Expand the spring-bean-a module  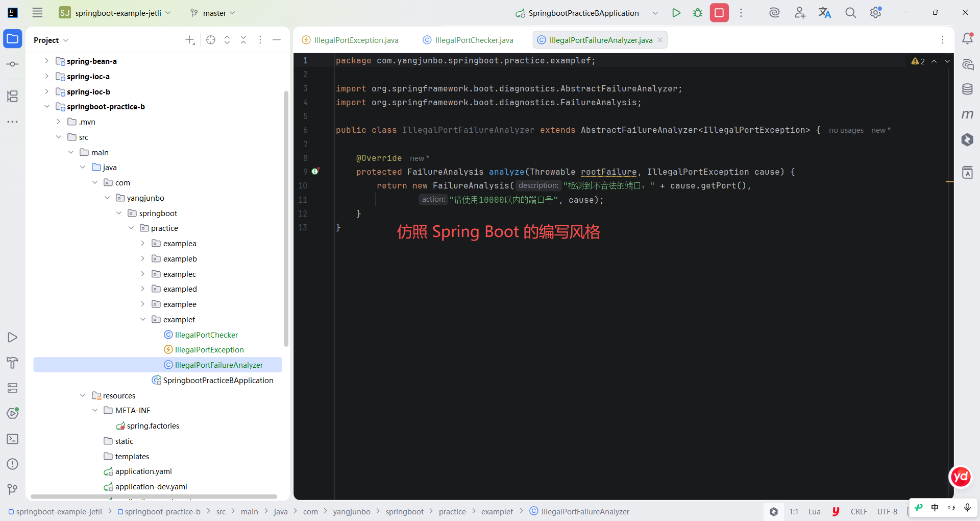point(46,61)
